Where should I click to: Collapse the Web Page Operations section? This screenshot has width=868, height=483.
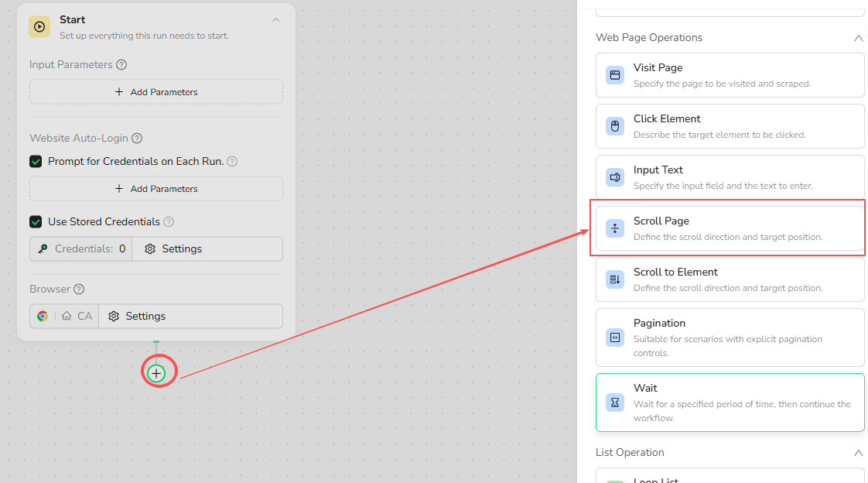pyautogui.click(x=858, y=38)
